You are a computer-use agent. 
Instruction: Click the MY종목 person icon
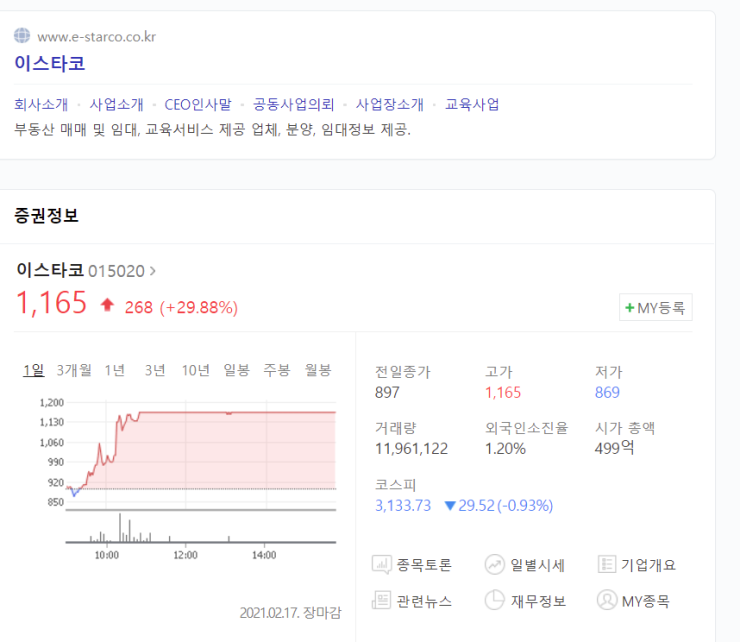point(607,600)
